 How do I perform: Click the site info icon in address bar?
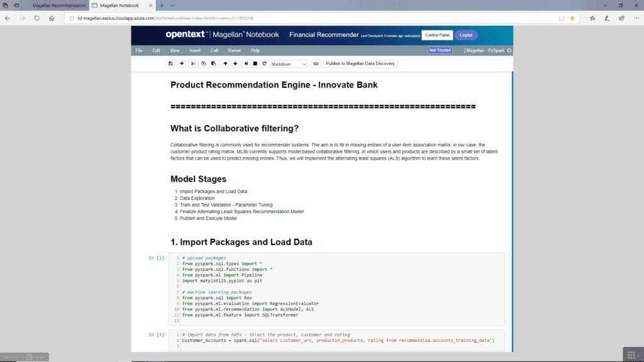tap(72, 18)
